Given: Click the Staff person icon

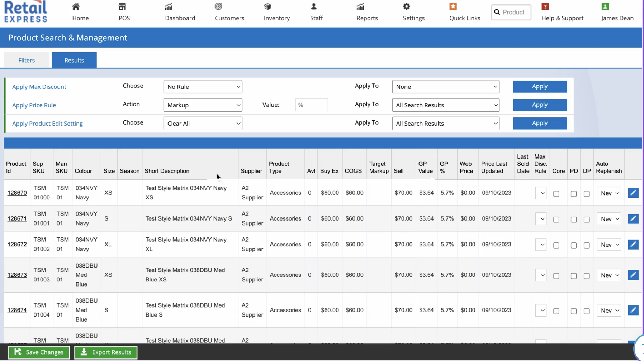Looking at the screenshot, I should click(314, 6).
